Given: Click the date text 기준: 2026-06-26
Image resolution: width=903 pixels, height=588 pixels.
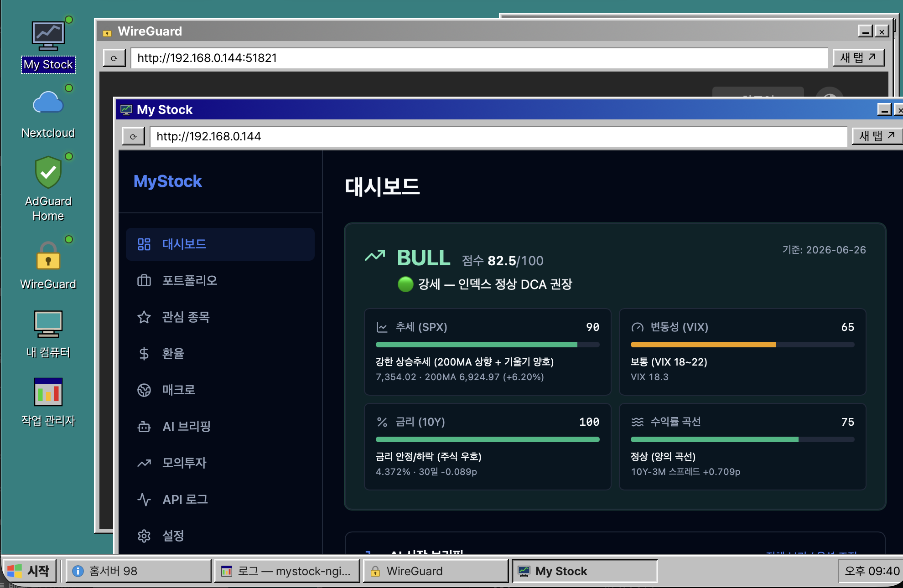Looking at the screenshot, I should [824, 250].
